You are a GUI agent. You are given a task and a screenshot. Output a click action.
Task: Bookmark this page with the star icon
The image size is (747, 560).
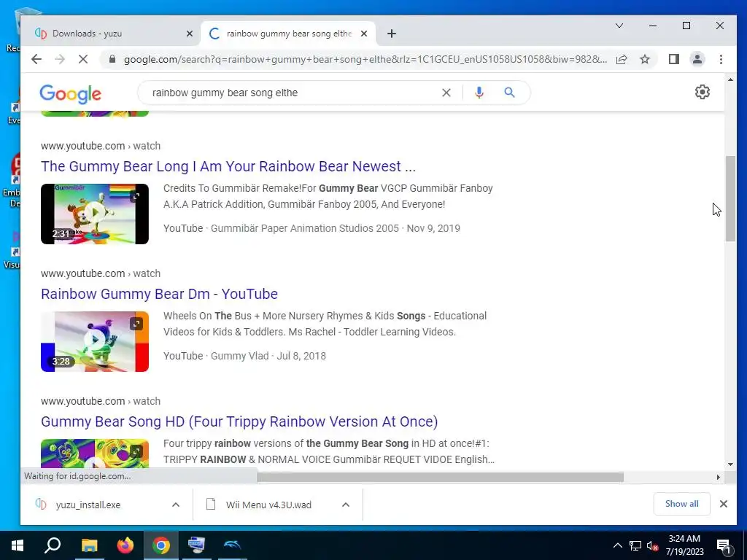point(645,59)
